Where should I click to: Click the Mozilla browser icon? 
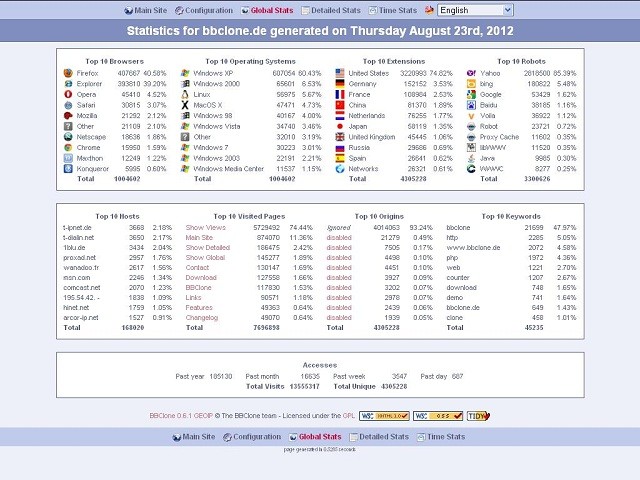click(68, 116)
